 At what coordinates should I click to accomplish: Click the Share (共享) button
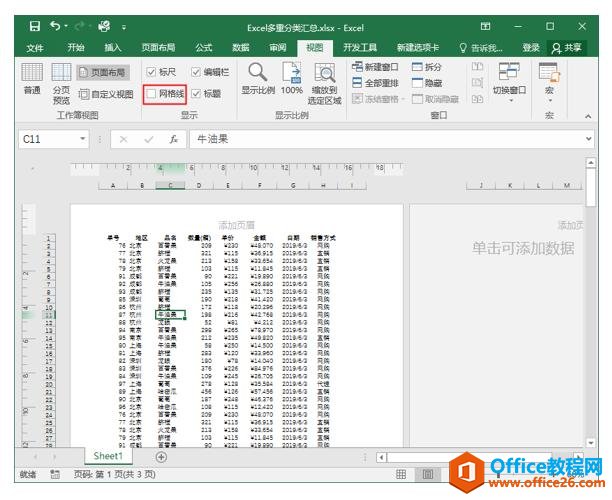(x=567, y=48)
